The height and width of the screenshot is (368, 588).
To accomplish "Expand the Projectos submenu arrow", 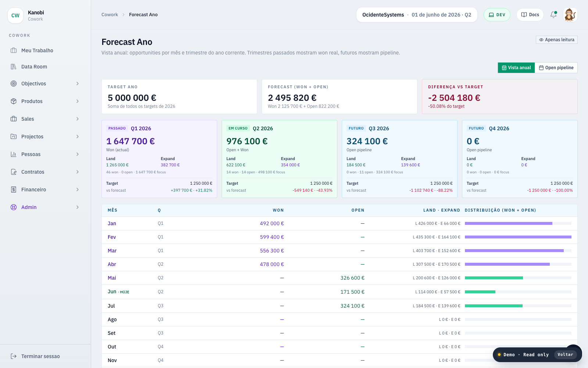I will point(78,137).
